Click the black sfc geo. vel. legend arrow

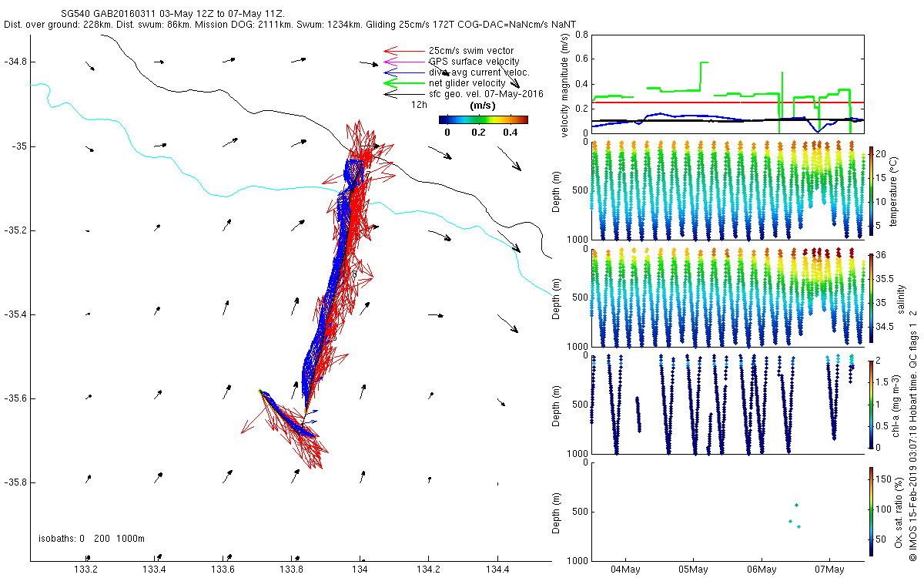[403, 94]
